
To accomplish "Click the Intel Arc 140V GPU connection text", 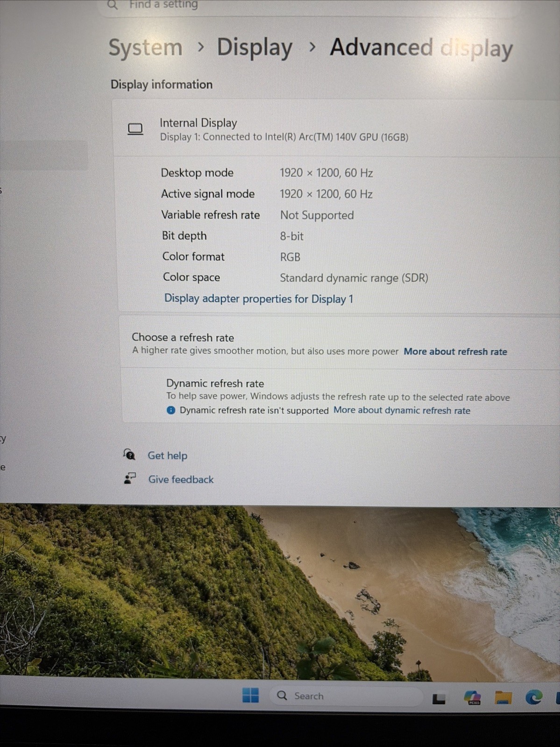I will pyautogui.click(x=284, y=137).
